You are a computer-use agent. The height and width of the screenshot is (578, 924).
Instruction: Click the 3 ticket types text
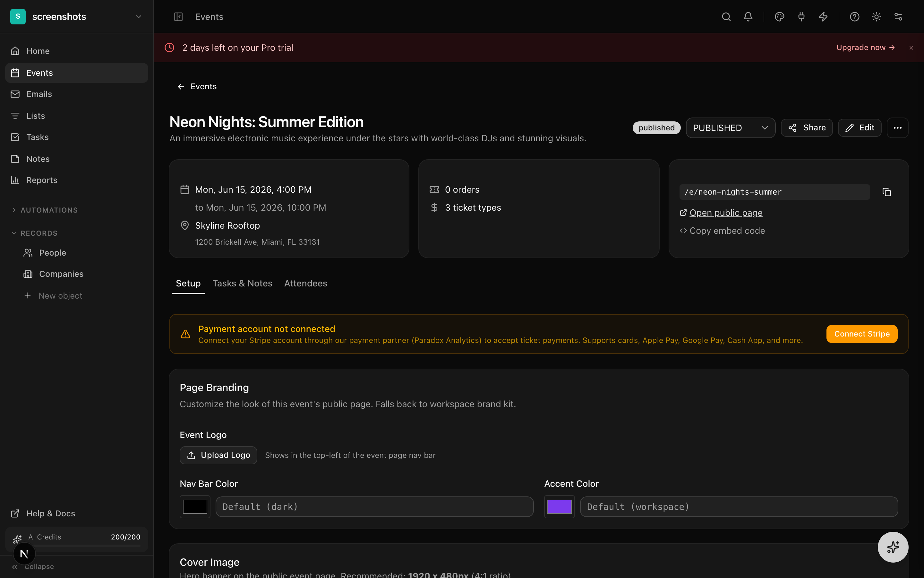pos(473,207)
